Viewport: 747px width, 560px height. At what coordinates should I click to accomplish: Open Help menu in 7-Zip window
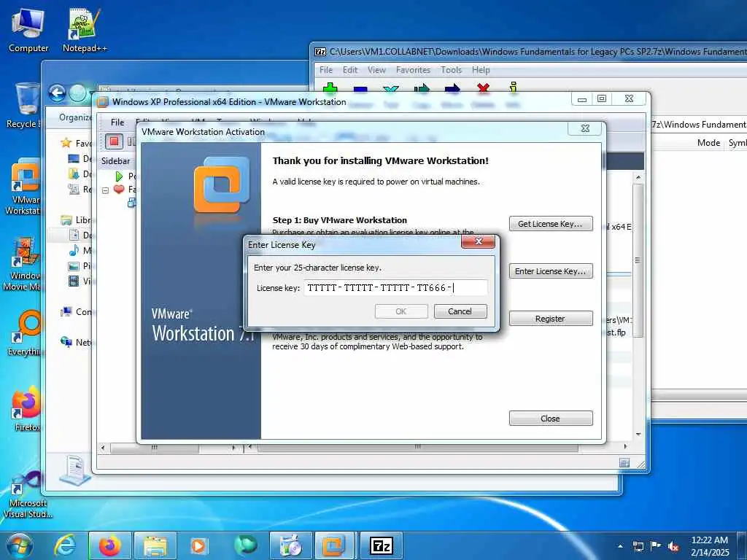coord(481,70)
